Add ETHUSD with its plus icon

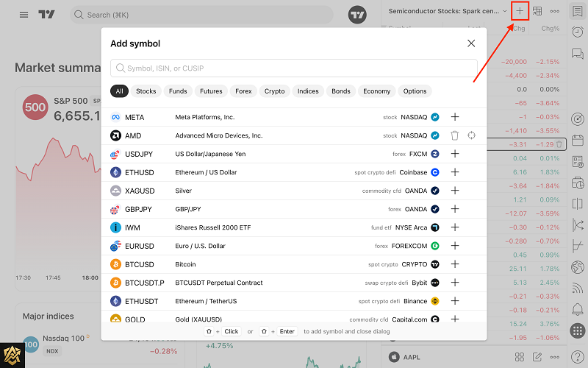pyautogui.click(x=455, y=172)
